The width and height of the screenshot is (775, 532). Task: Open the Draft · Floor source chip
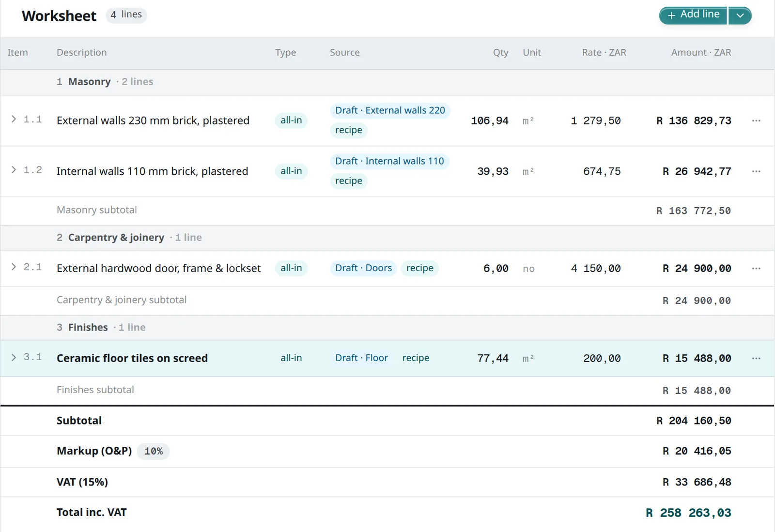coord(361,358)
